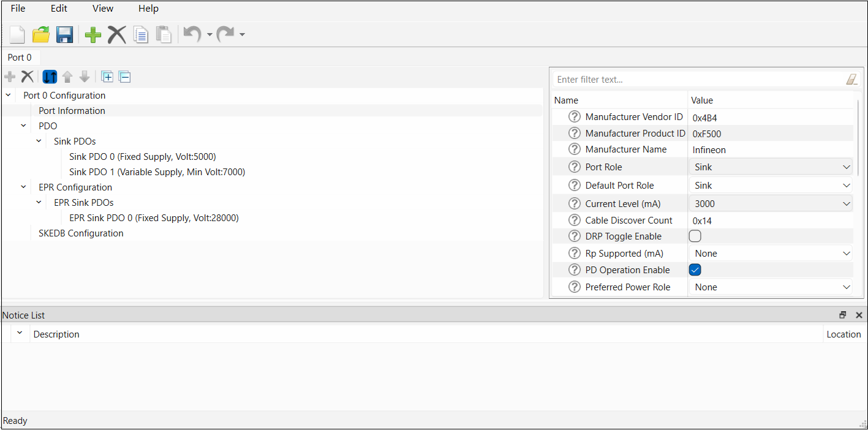
Task: Open the Current Level (mA) dropdown
Action: pyautogui.click(x=771, y=203)
